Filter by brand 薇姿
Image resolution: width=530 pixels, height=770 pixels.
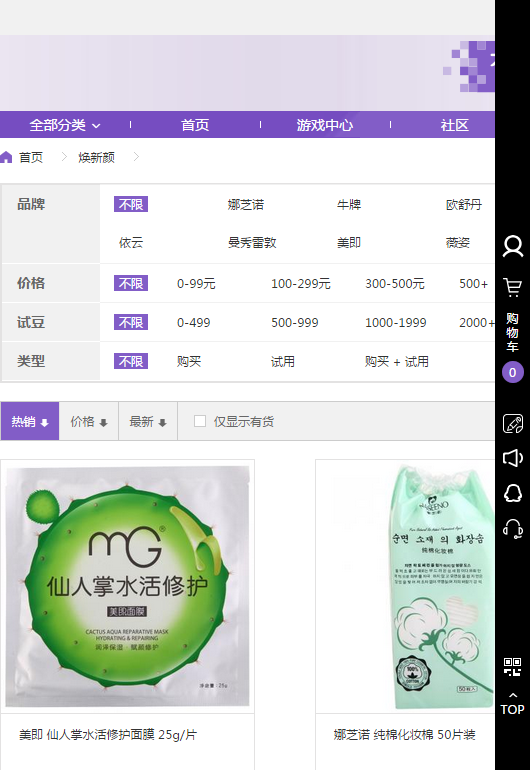coord(458,243)
